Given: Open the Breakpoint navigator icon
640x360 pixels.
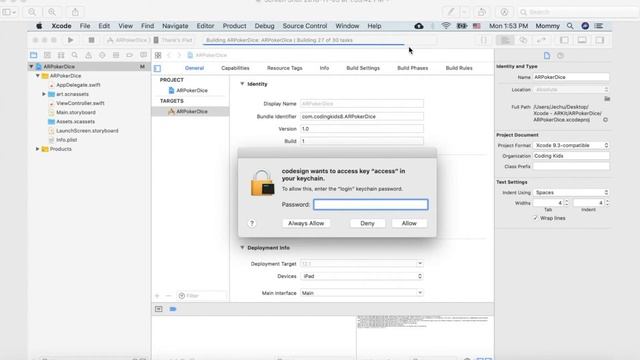Looking at the screenshot, I should tap(129, 55).
